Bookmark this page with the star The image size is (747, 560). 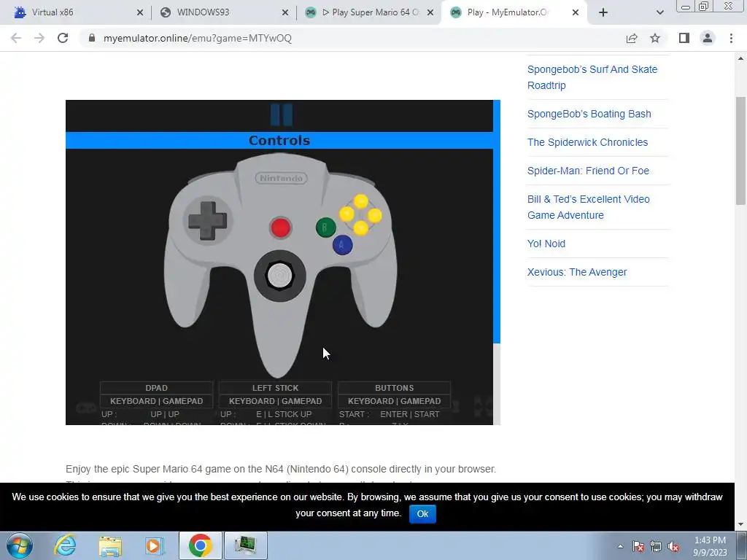click(655, 38)
